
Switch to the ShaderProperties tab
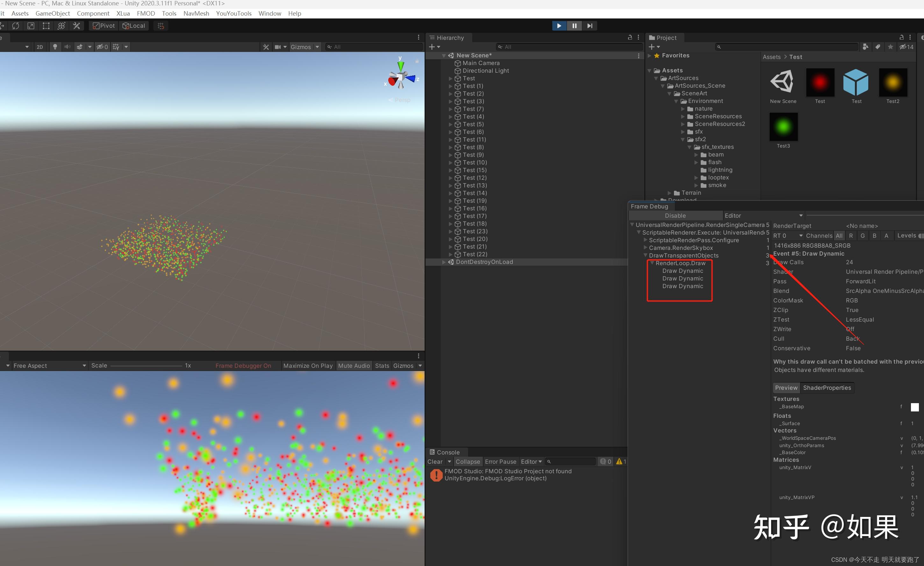(827, 388)
